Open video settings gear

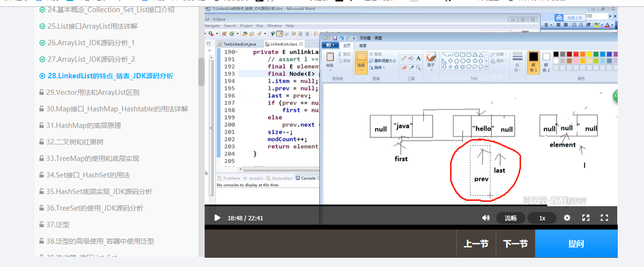pos(567,218)
